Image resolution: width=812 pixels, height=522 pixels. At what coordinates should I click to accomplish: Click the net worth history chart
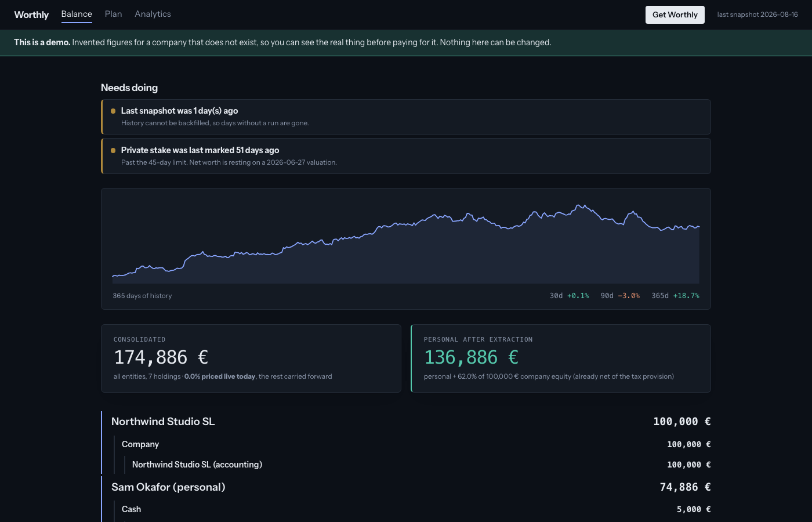pyautogui.click(x=406, y=244)
